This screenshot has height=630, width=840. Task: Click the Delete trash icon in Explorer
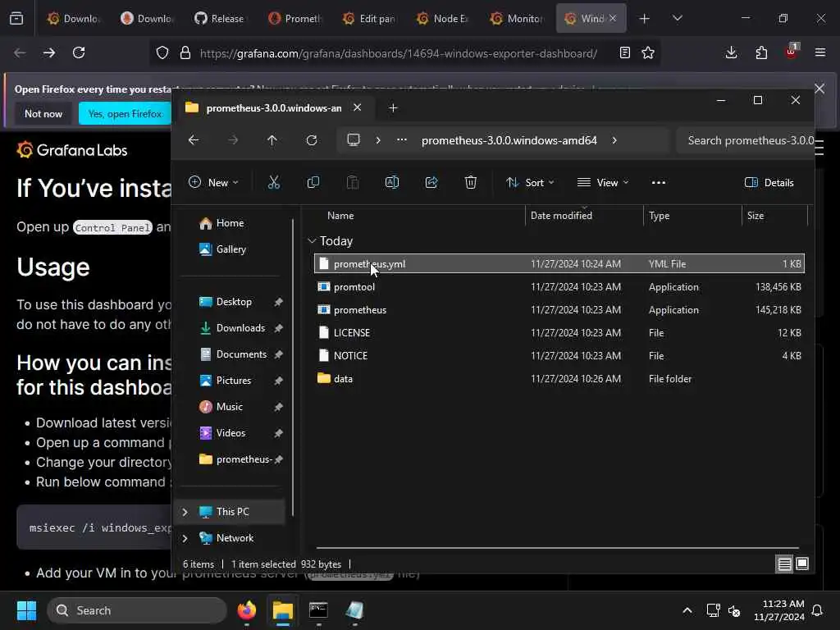coord(470,183)
